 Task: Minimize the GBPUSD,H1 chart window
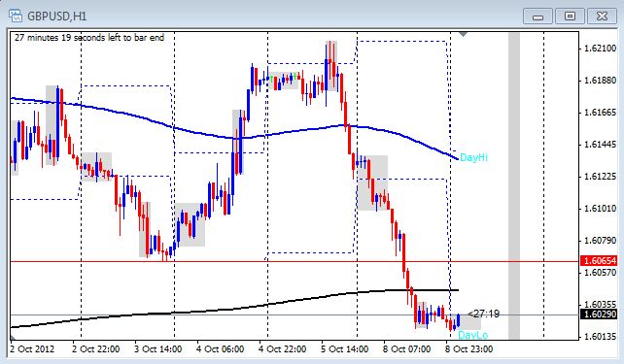pos(537,17)
